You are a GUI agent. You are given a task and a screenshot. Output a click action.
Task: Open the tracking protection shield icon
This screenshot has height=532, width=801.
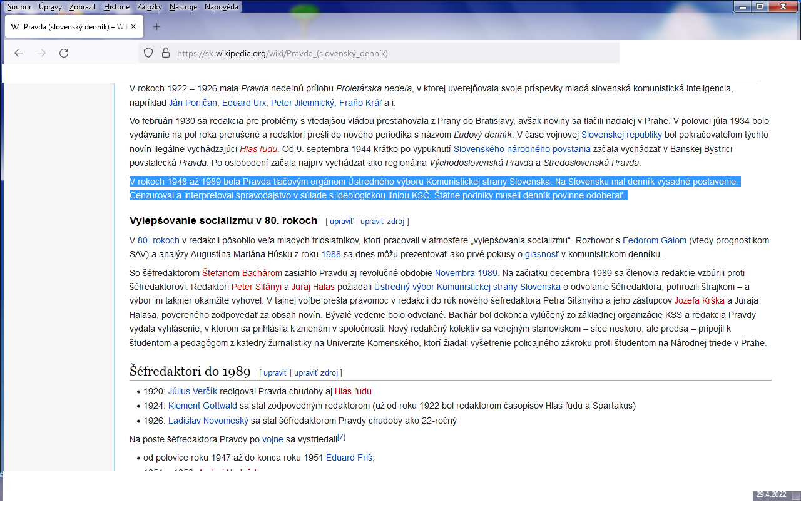click(x=148, y=53)
